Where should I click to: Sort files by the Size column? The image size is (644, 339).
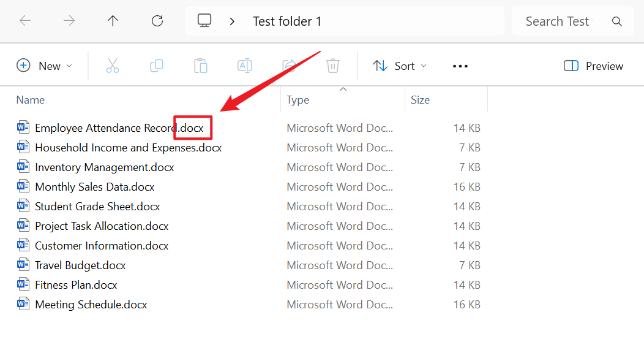click(420, 100)
